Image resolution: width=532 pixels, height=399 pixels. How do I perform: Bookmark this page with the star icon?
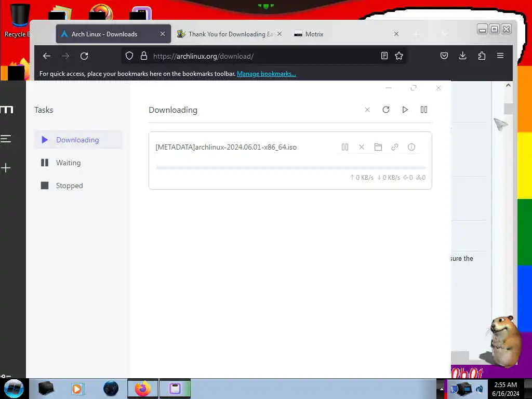coord(399,56)
